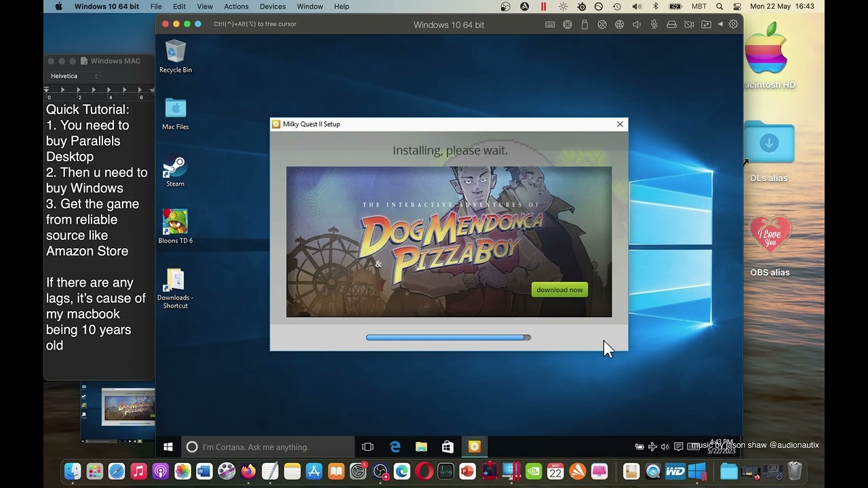Click the installation progress bar
This screenshot has width=868, height=488.
[448, 338]
